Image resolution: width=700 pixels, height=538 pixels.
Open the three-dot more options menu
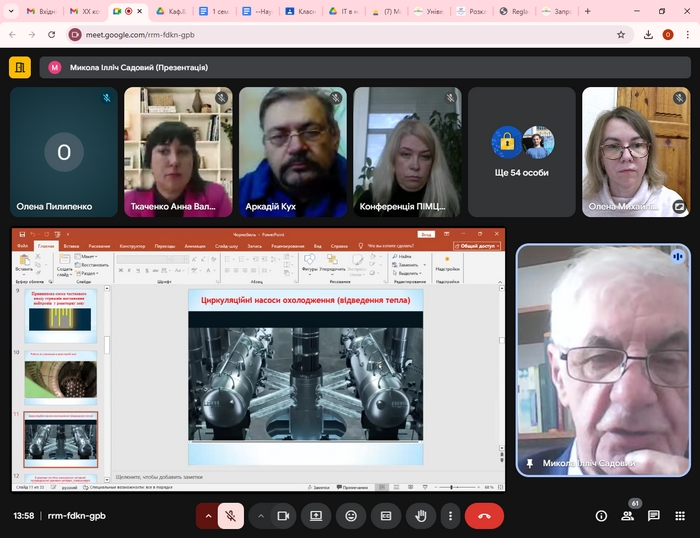pyautogui.click(x=451, y=516)
